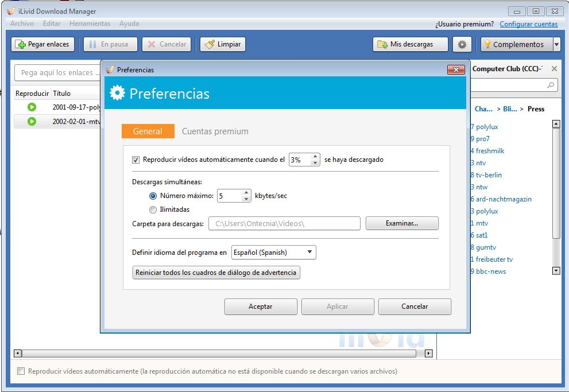Select the Número máximo radio button
Viewport: 569px width, 392px height.
[153, 196]
